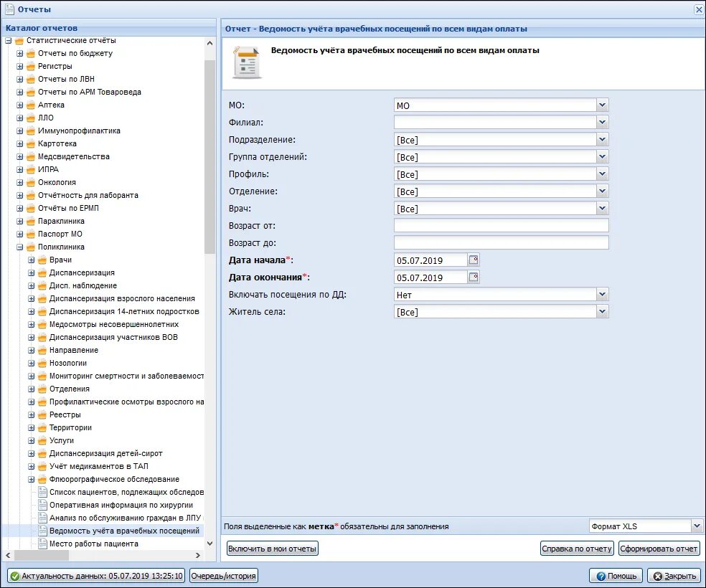Viewport: 706px width, 588px height.
Task: Select Диспансеризация детей-сирот folder
Action: click(x=105, y=453)
